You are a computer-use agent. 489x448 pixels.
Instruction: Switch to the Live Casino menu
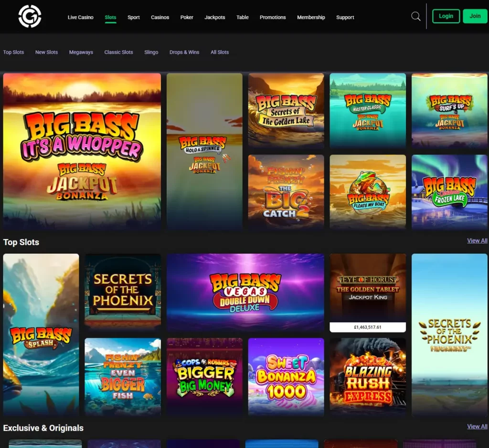click(80, 17)
